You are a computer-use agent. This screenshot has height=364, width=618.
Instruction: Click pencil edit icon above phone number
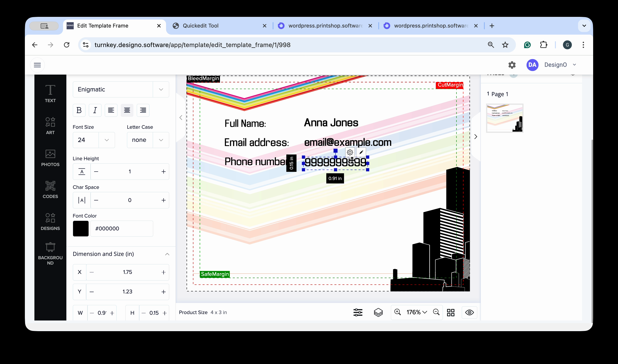(x=361, y=152)
